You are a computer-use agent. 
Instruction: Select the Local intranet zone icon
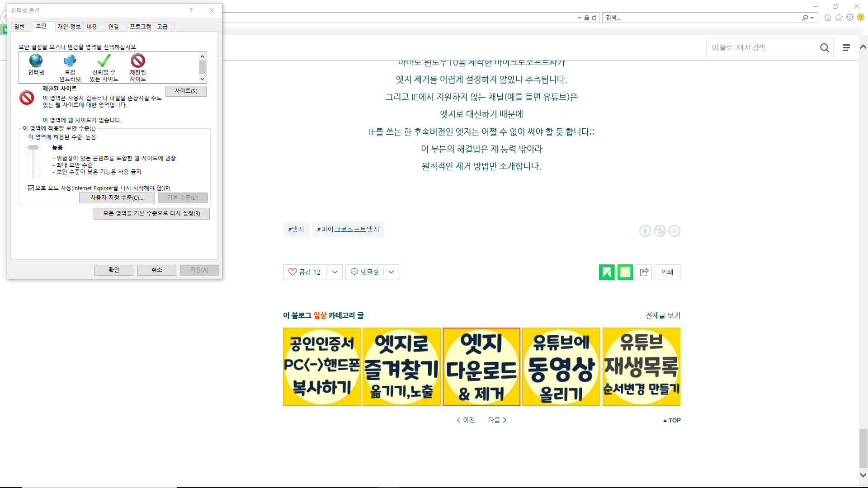70,61
